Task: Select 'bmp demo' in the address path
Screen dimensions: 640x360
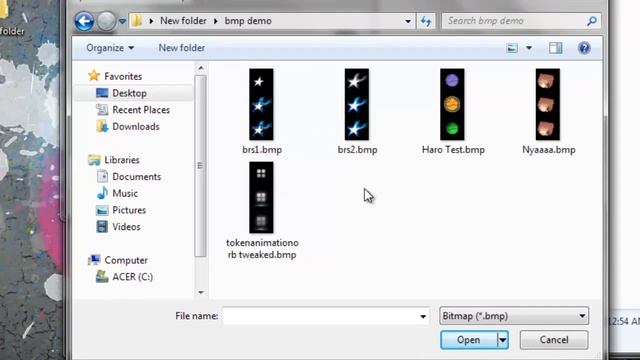Action: tap(248, 21)
